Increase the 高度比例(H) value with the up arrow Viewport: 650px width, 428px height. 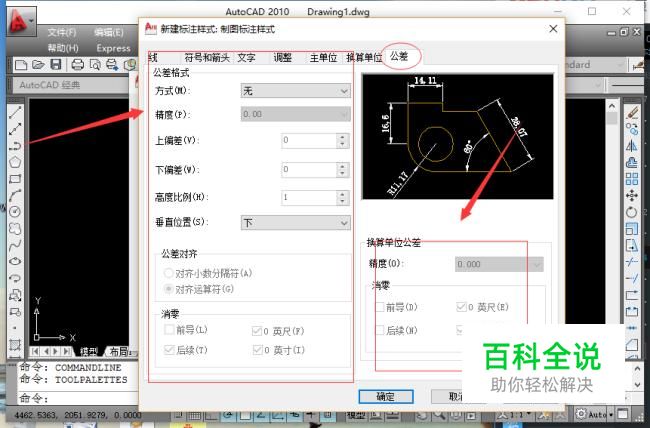pyautogui.click(x=343, y=194)
